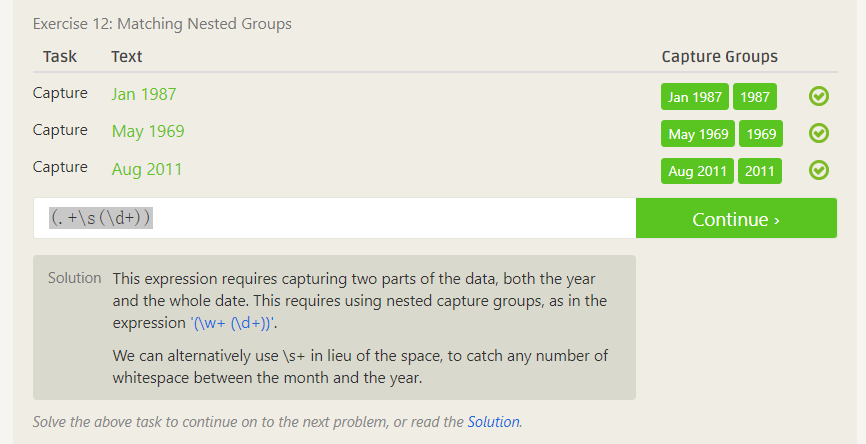The image size is (866, 444).
Task: Click the green 'Aug 2011' sample text
Action: [x=147, y=169]
